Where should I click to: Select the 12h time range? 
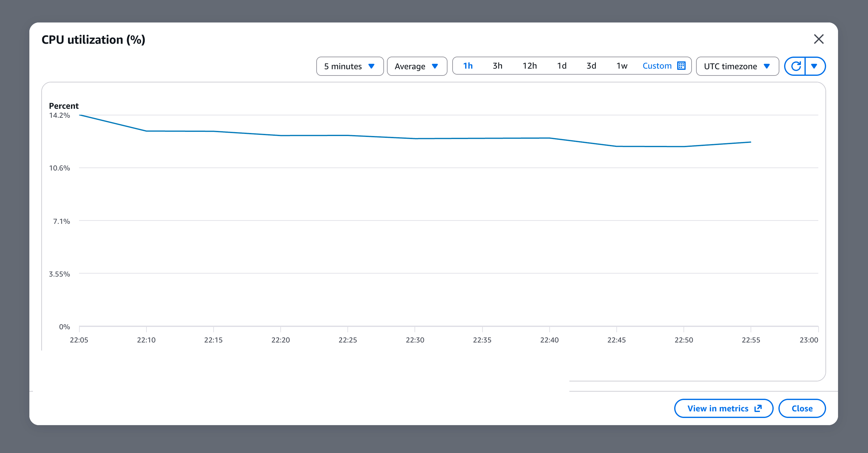pyautogui.click(x=529, y=66)
